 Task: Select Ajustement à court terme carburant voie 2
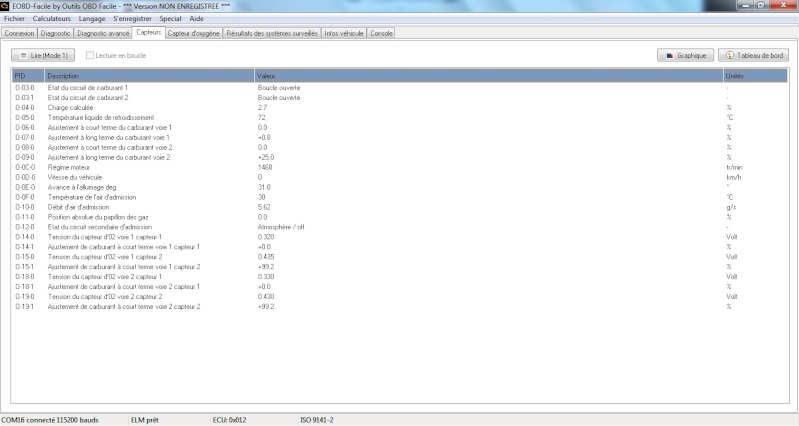tap(400, 147)
